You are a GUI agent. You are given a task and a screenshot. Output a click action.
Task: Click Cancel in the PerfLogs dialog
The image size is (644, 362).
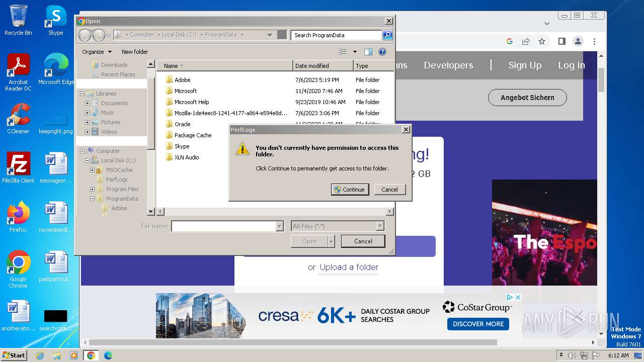(389, 190)
